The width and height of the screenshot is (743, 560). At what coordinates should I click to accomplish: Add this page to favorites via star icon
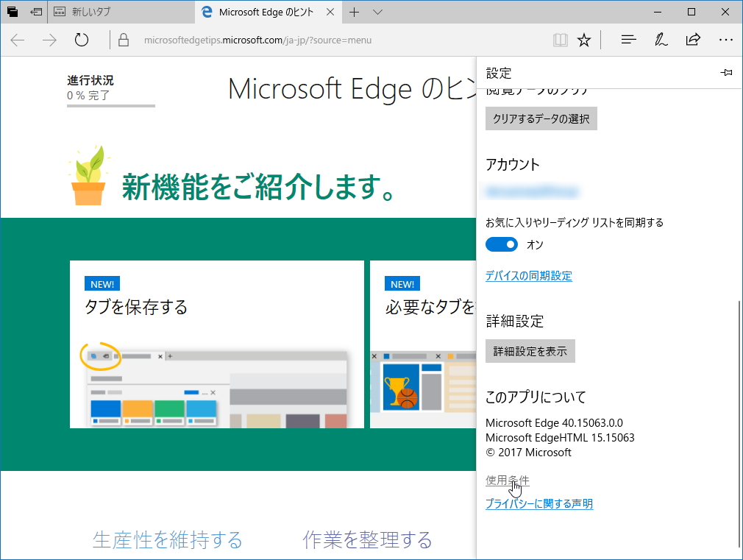583,39
